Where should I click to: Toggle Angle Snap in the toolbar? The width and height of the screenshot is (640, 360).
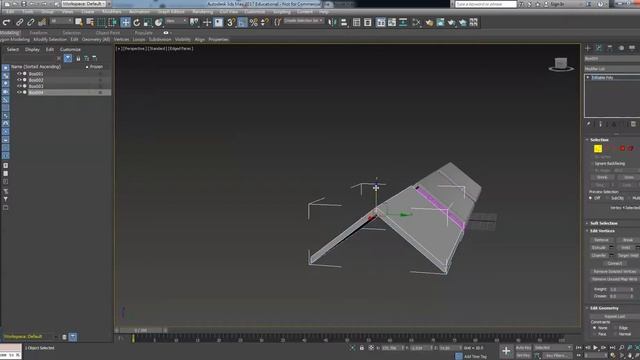point(242,22)
